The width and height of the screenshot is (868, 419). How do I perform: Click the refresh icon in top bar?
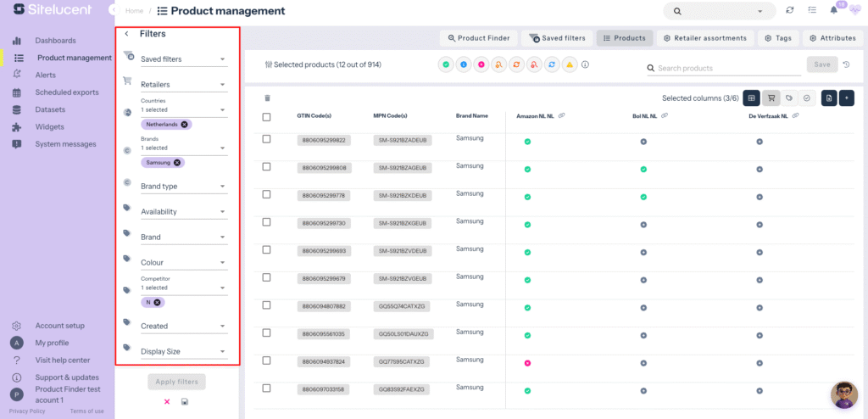[790, 11]
